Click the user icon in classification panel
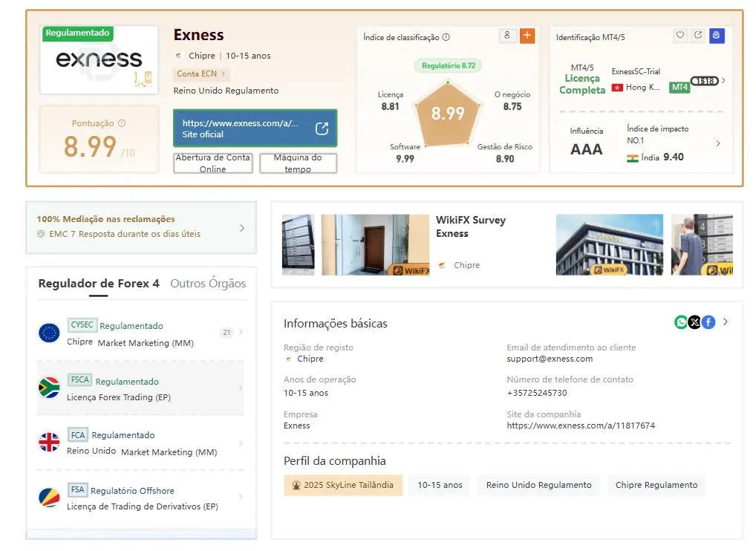Viewport: 756px width, 551px height. [x=507, y=36]
